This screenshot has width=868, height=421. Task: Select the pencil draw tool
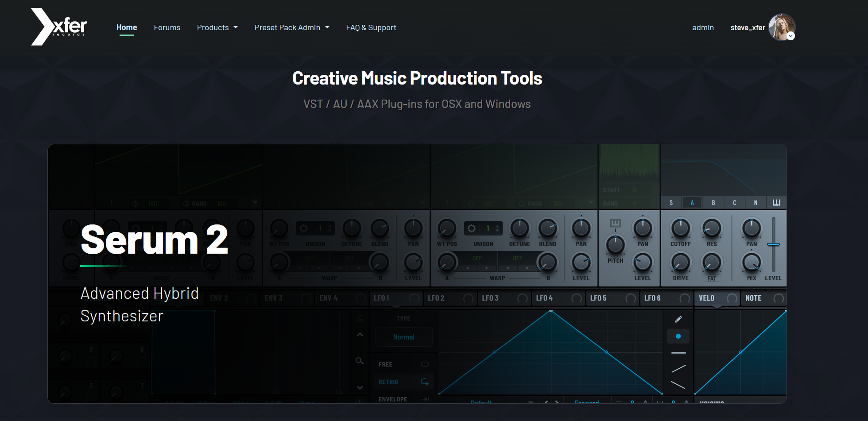tap(678, 319)
